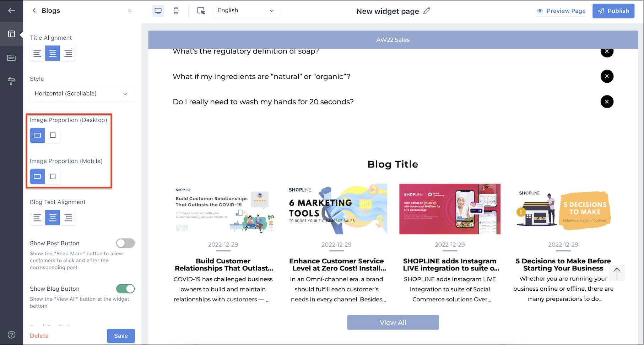Open the 5 Decisions to Make thumbnail
The image size is (644, 345).
tap(563, 209)
